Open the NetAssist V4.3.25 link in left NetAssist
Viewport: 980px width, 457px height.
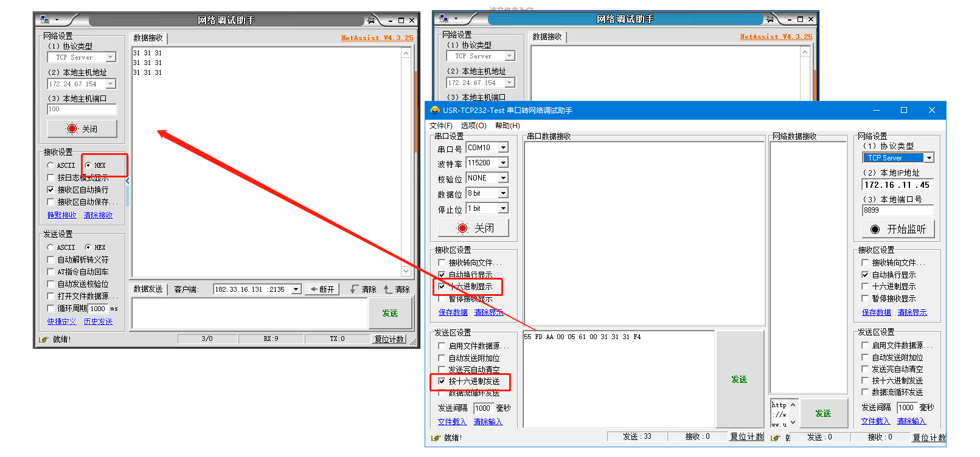pyautogui.click(x=377, y=38)
